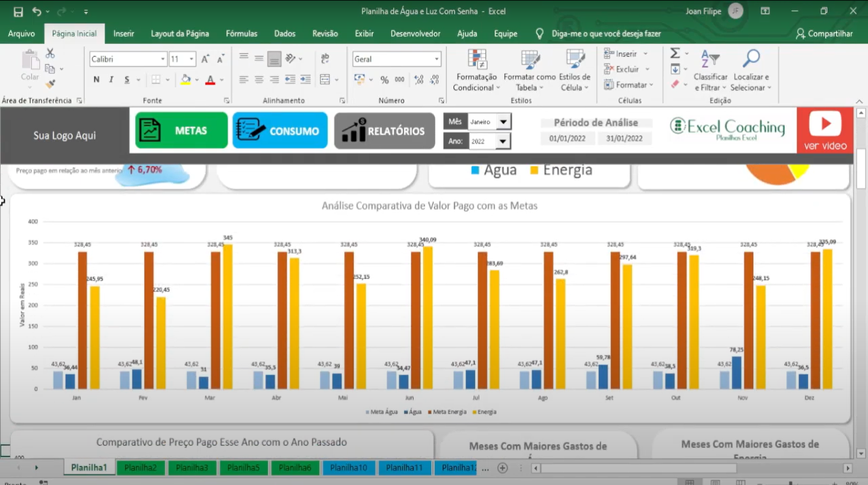
Task: Decrease the indent
Action: coord(290,80)
